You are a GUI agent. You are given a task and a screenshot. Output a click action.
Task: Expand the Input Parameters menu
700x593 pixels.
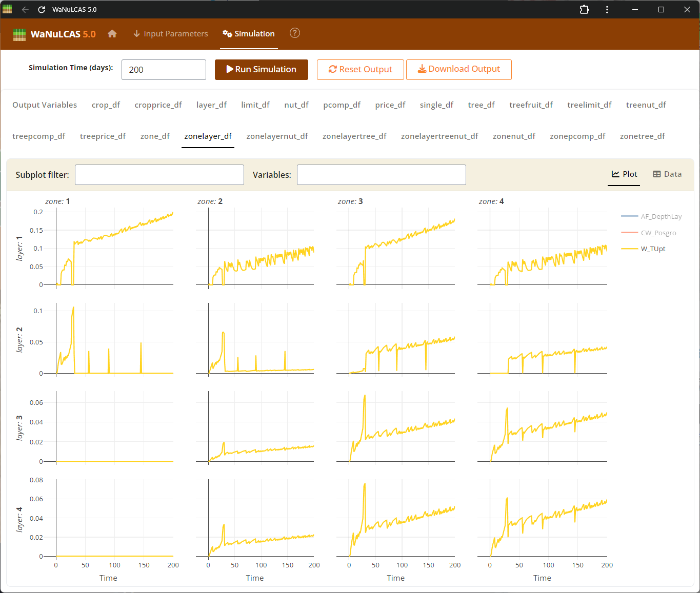pyautogui.click(x=171, y=34)
